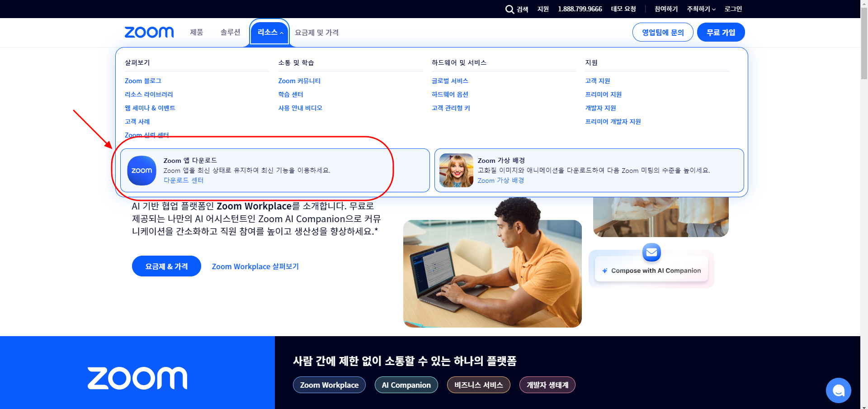Click the Zoom virtual background woman thumbnail

tap(456, 171)
